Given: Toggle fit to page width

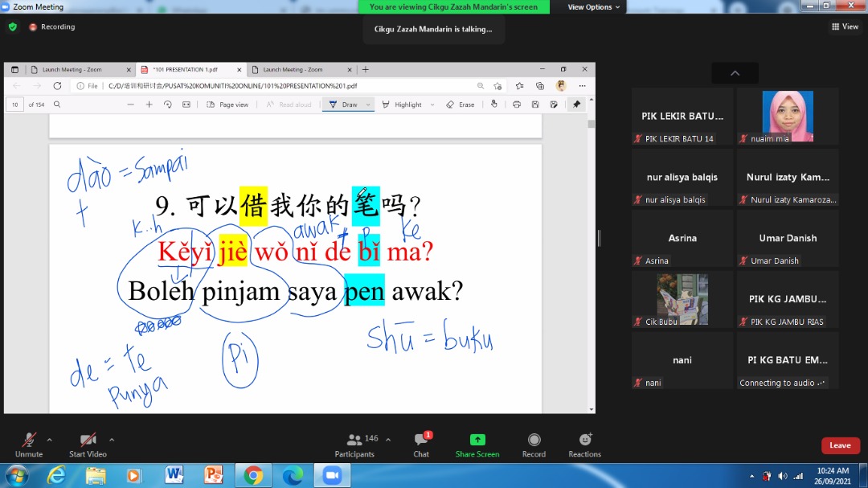Looking at the screenshot, I should [x=186, y=105].
